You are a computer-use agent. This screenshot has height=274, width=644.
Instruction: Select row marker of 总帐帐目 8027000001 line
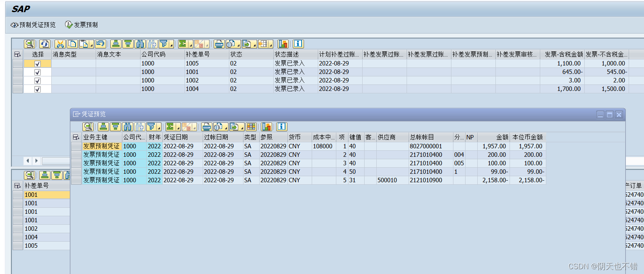76,146
